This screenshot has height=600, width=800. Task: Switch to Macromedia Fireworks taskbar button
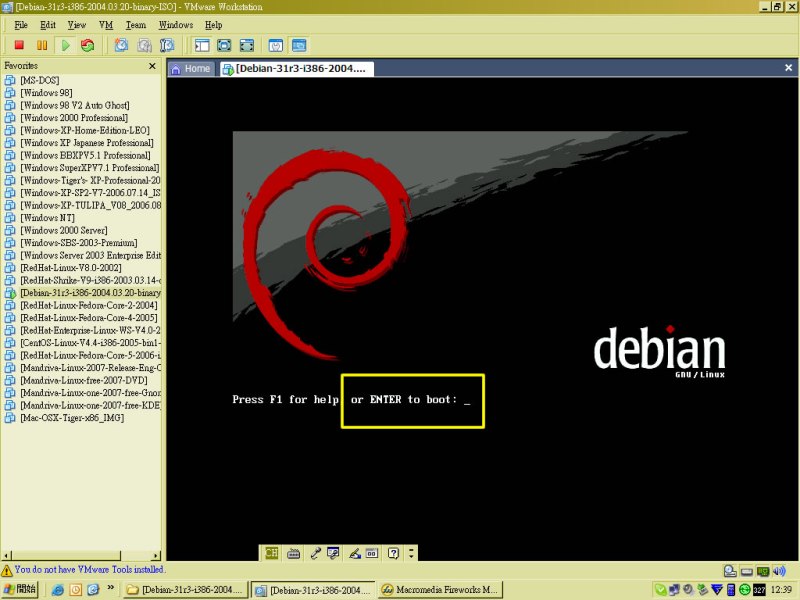(441, 590)
